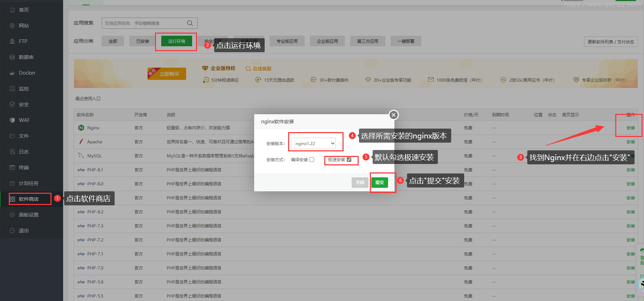Uncheck the fast install checkbox

349,160
